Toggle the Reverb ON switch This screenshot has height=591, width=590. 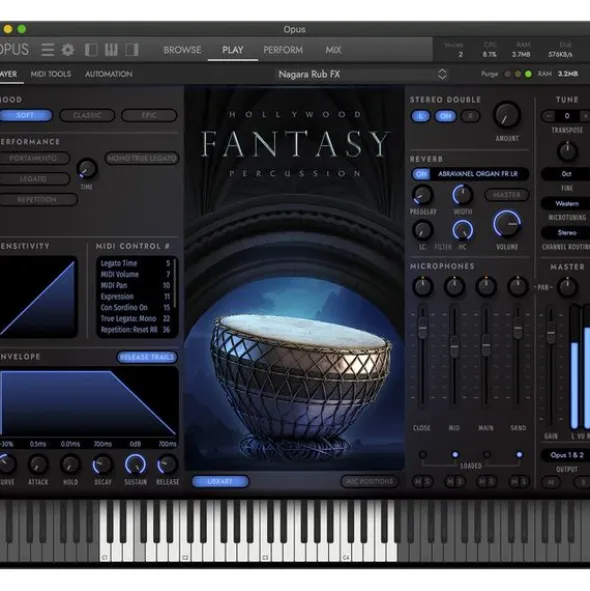421,174
